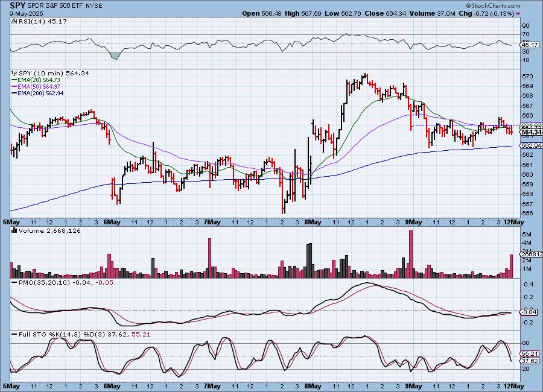Click the 70 level on the RSI axis
543x392 pixels.
point(526,34)
